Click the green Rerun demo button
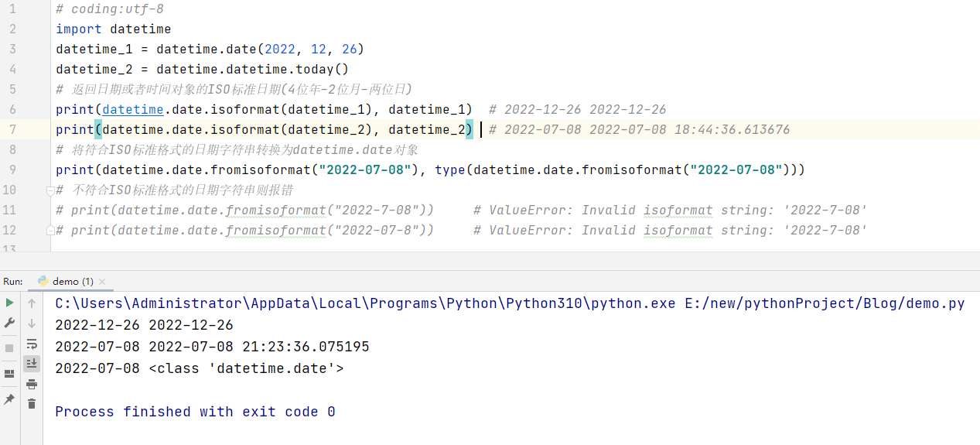The height and width of the screenshot is (445, 980). click(x=9, y=303)
